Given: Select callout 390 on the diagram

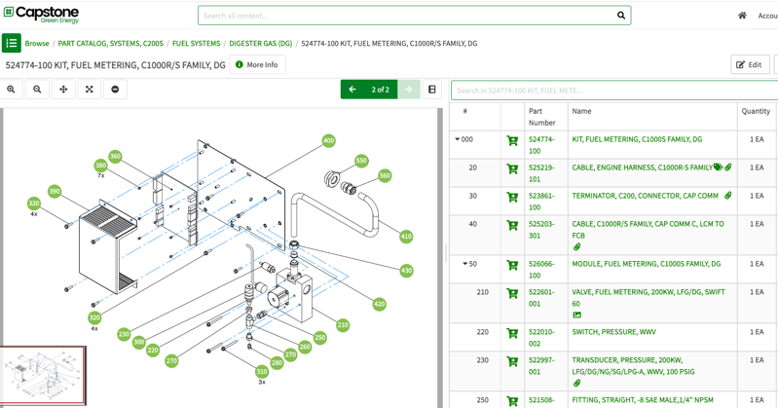Looking at the screenshot, I should coord(55,192).
